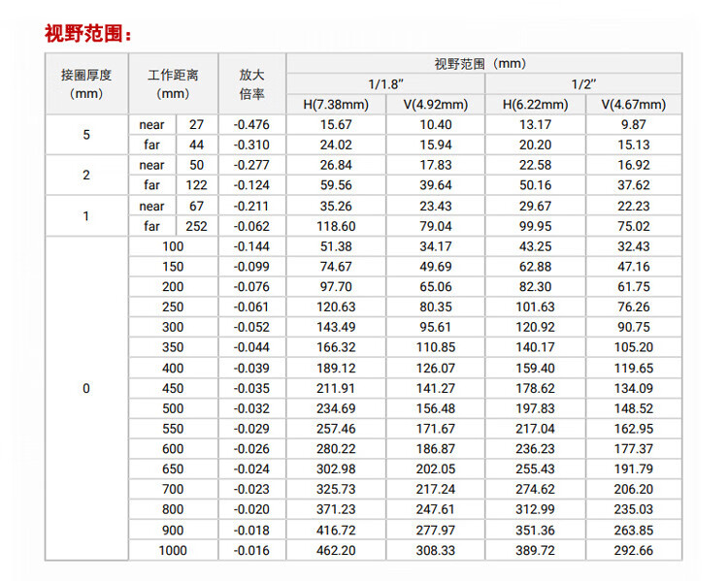The image size is (728, 581).
Task: Click field of view value 351.36
Action: 535,530
